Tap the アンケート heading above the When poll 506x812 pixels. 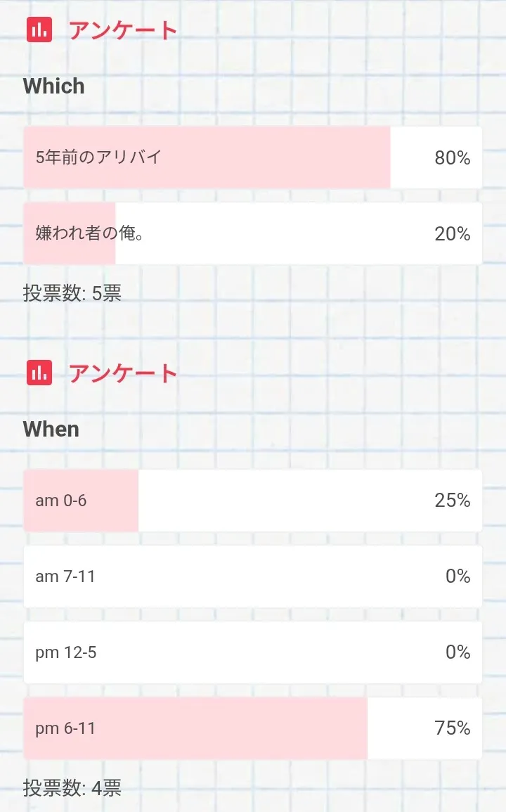[x=123, y=373]
